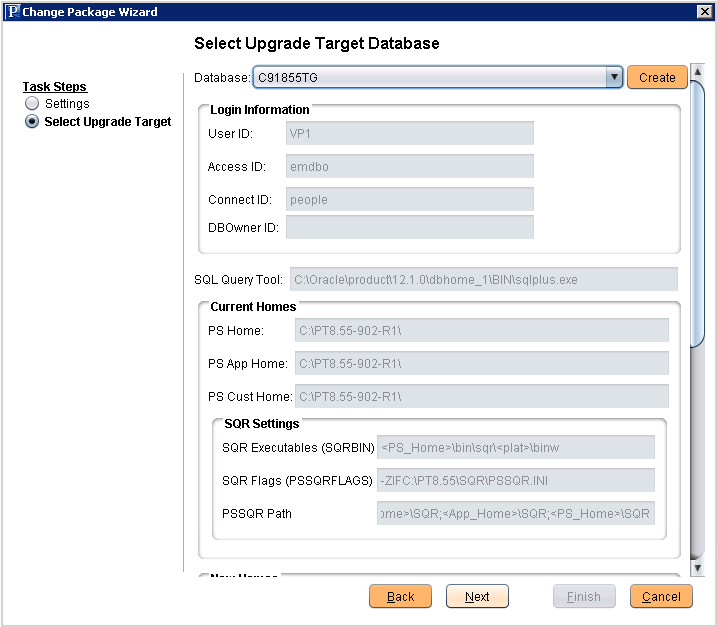
Task: Open the Database dropdown list
Action: tap(613, 77)
